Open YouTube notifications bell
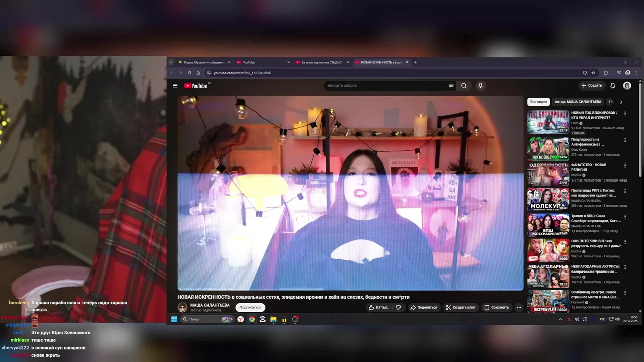Viewport: 644px width, 362px height. pyautogui.click(x=613, y=86)
